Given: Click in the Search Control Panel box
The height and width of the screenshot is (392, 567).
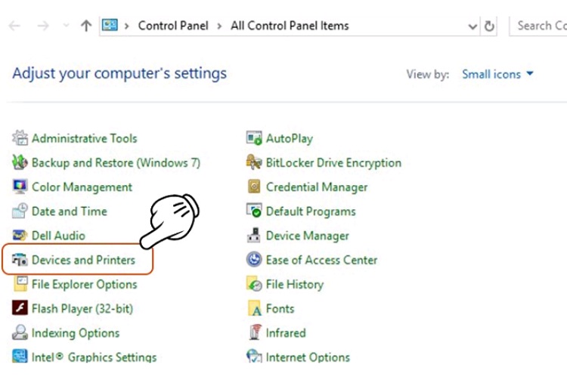Looking at the screenshot, I should [538, 26].
